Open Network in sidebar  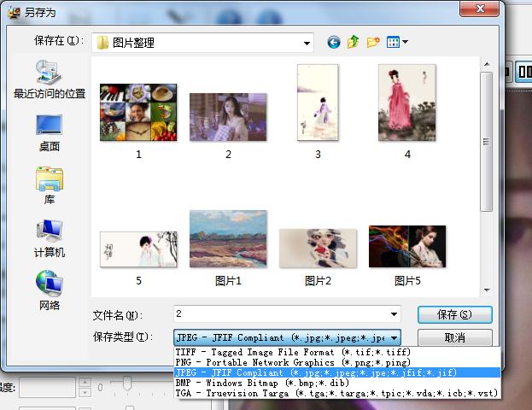[50, 291]
